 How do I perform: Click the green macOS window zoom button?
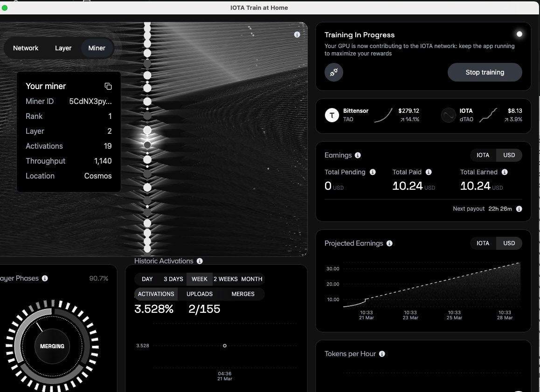5,8
